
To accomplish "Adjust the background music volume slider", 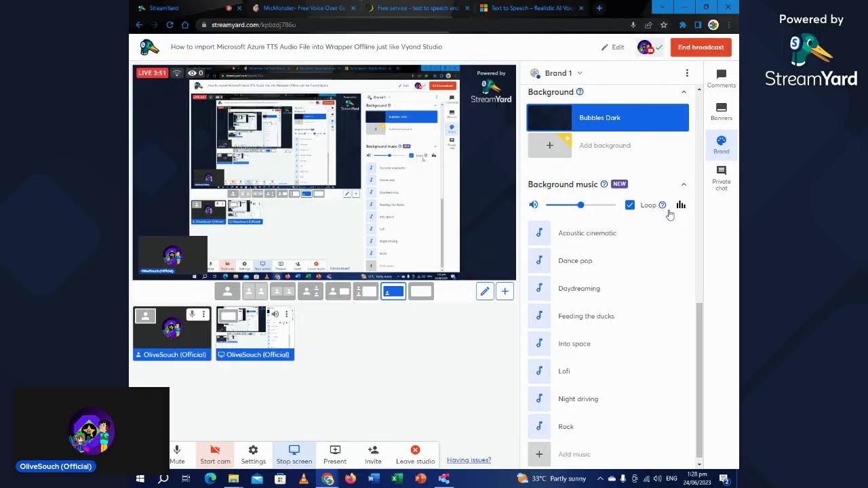I will tap(580, 205).
